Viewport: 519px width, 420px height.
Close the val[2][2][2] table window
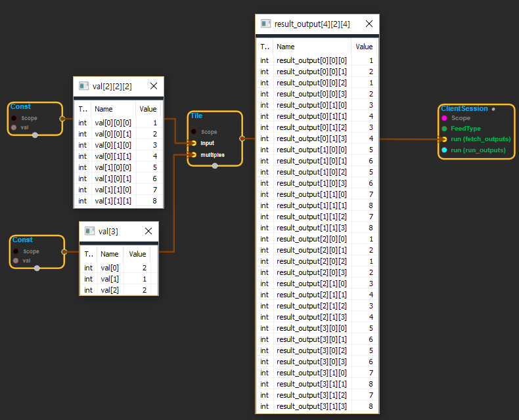(154, 86)
